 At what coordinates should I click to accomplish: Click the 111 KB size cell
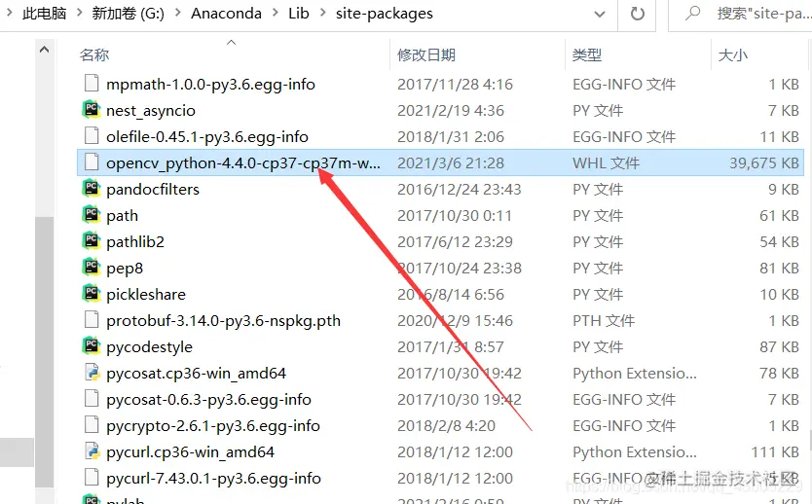(775, 452)
